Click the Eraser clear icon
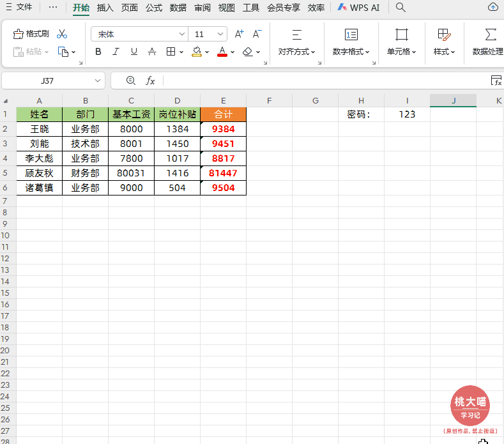 [x=247, y=52]
